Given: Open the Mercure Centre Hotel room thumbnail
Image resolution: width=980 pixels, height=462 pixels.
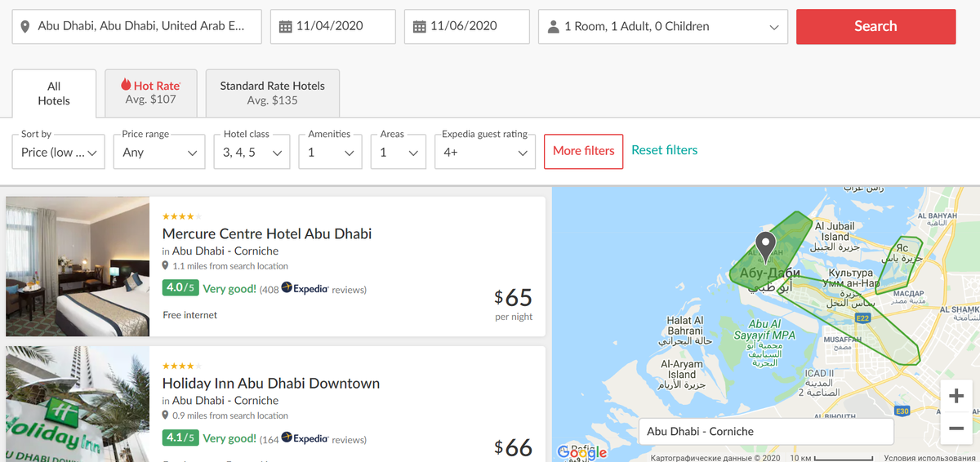Looking at the screenshot, I should click(78, 266).
